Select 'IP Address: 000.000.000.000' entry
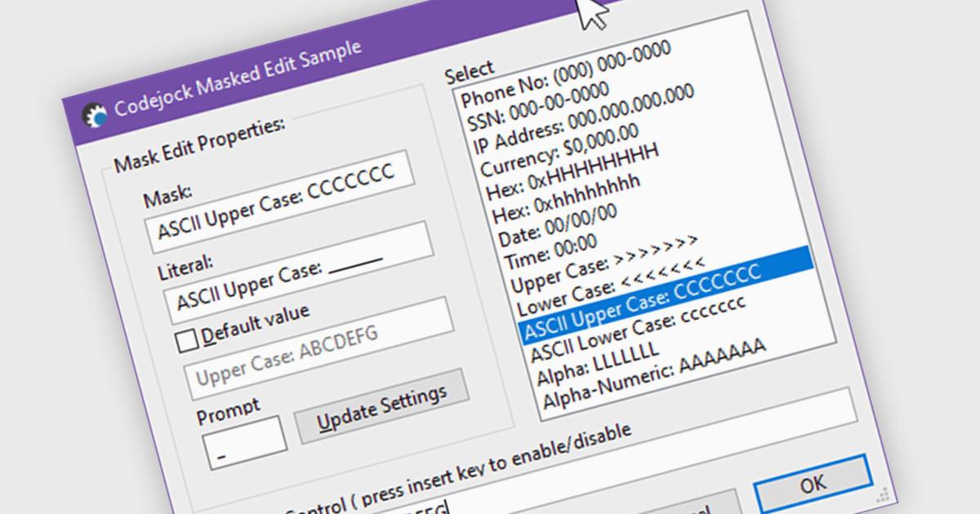Image resolution: width=980 pixels, height=514 pixels. [x=585, y=120]
